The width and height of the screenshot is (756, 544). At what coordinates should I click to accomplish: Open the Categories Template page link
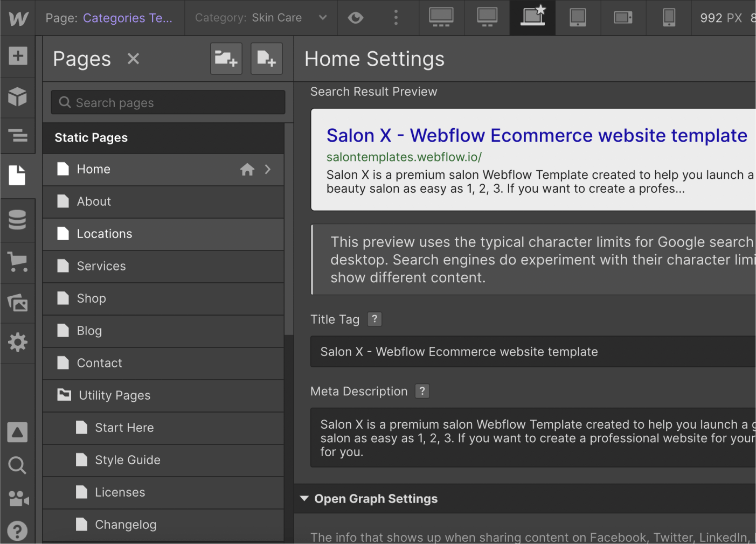click(127, 17)
